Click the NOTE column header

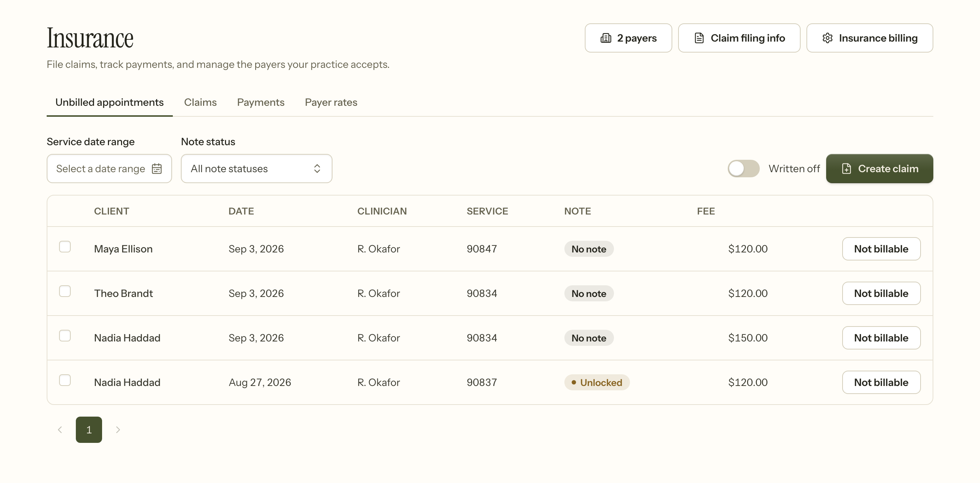[577, 211]
